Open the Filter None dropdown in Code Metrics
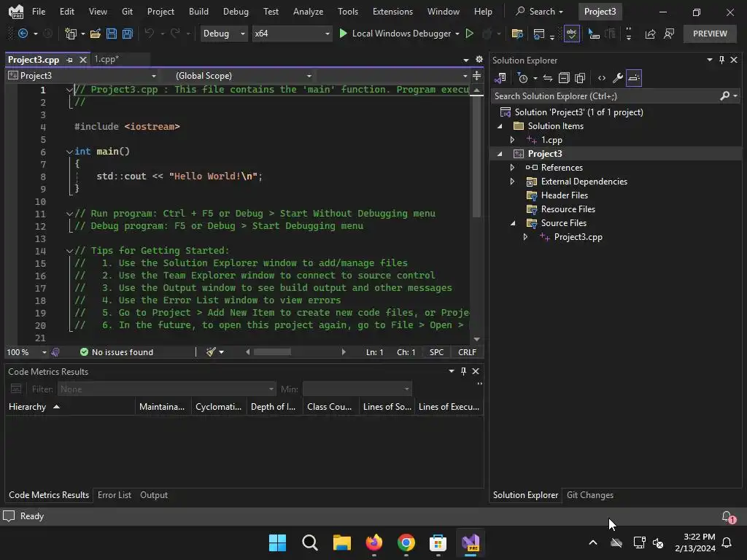This screenshot has width=747, height=560. click(x=167, y=389)
